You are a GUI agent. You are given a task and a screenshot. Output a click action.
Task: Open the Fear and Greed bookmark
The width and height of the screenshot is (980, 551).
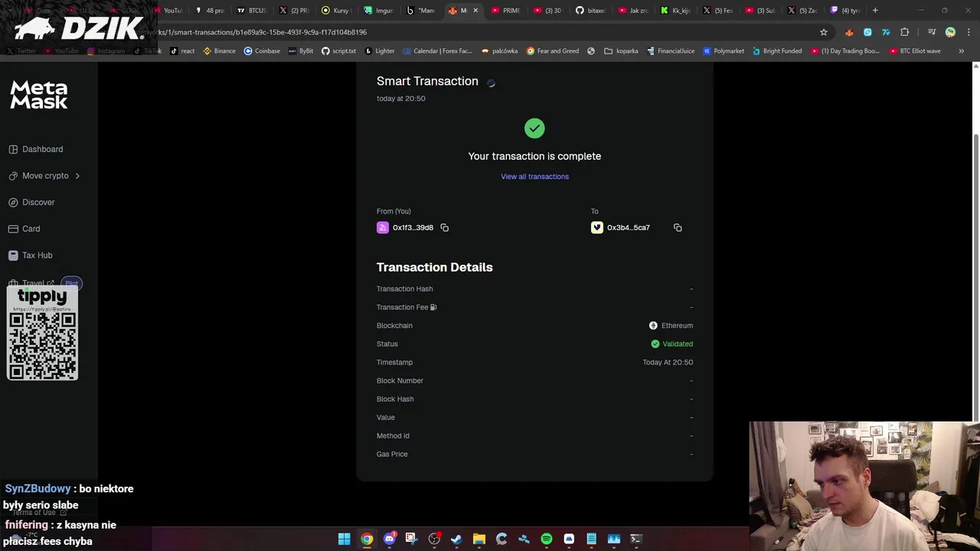(553, 51)
